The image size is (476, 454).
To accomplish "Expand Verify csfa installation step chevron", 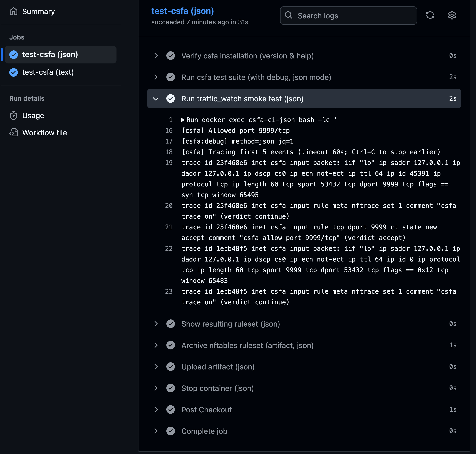I will tap(156, 56).
